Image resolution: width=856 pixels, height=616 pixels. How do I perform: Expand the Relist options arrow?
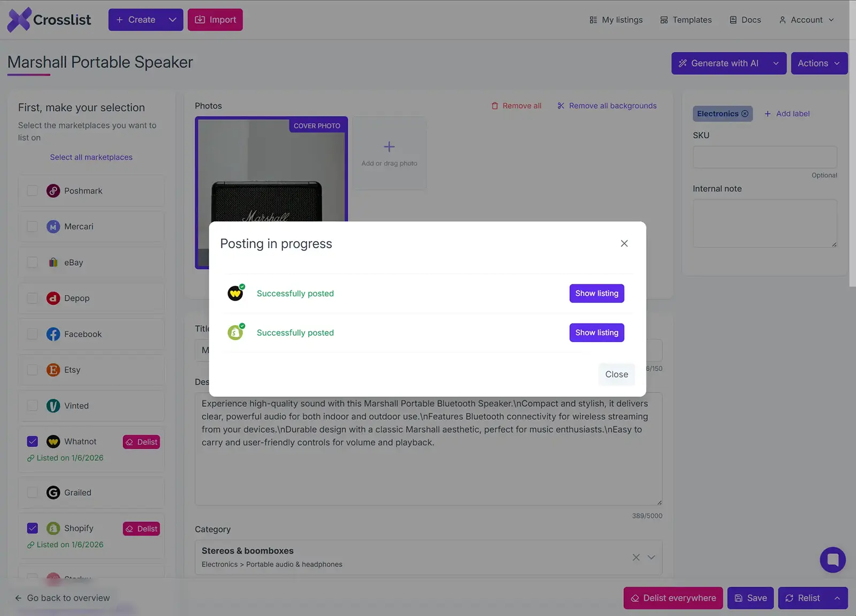(837, 598)
